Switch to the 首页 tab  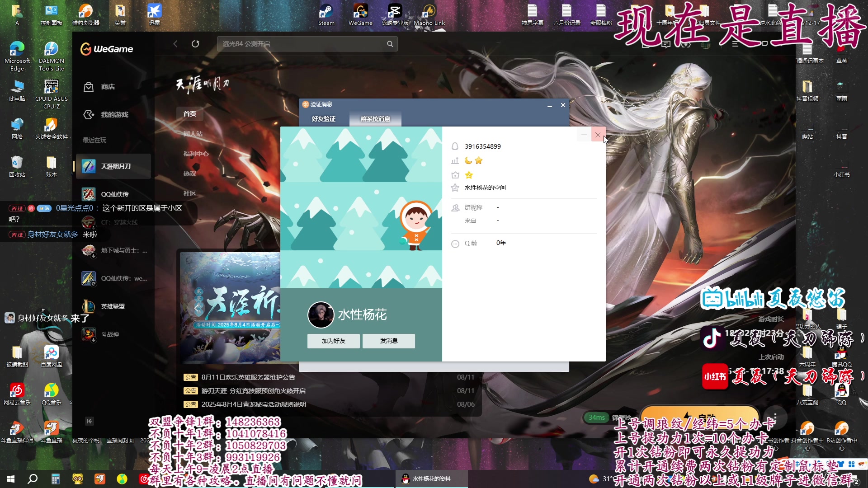click(x=190, y=114)
